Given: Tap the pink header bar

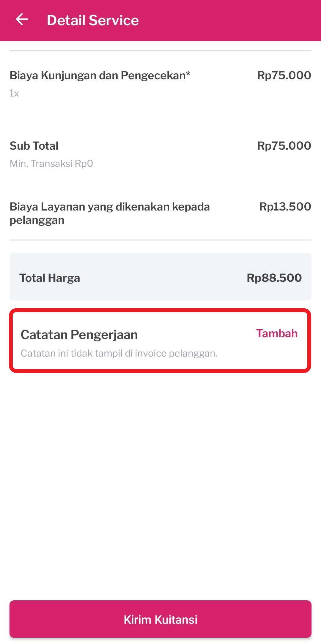Looking at the screenshot, I should pyautogui.click(x=160, y=20).
